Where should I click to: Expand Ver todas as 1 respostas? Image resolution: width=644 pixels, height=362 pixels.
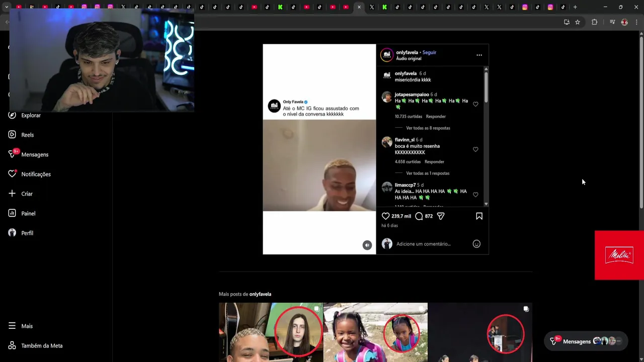(x=428, y=173)
